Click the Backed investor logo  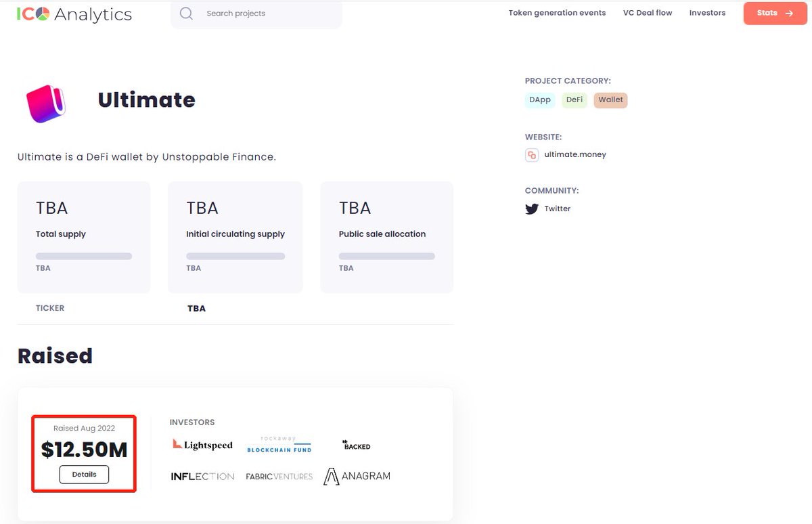pyautogui.click(x=357, y=445)
